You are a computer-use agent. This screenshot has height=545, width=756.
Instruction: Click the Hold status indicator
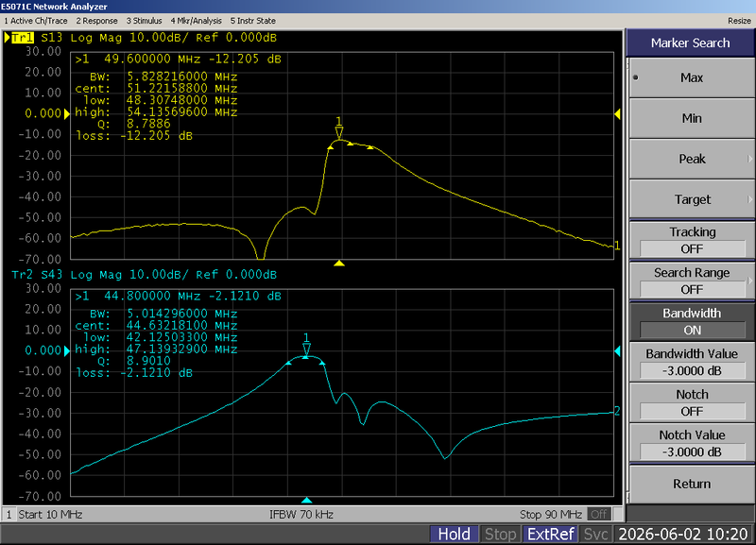tap(454, 534)
